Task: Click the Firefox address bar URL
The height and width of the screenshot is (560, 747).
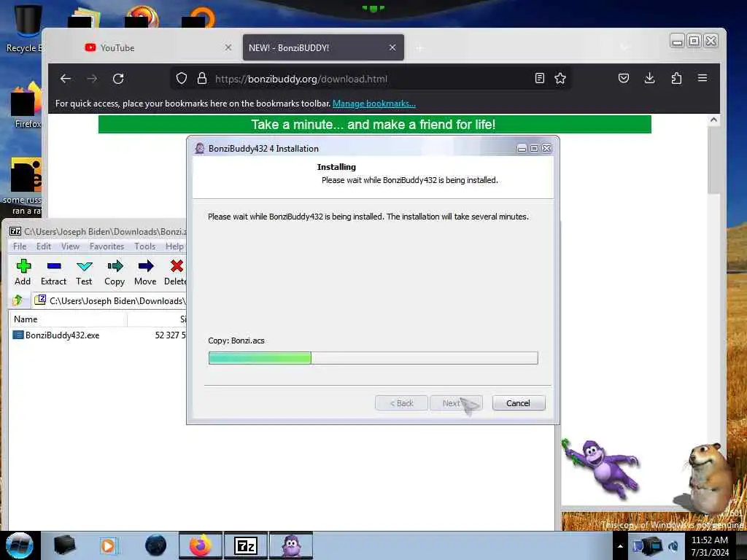Action: point(301,79)
